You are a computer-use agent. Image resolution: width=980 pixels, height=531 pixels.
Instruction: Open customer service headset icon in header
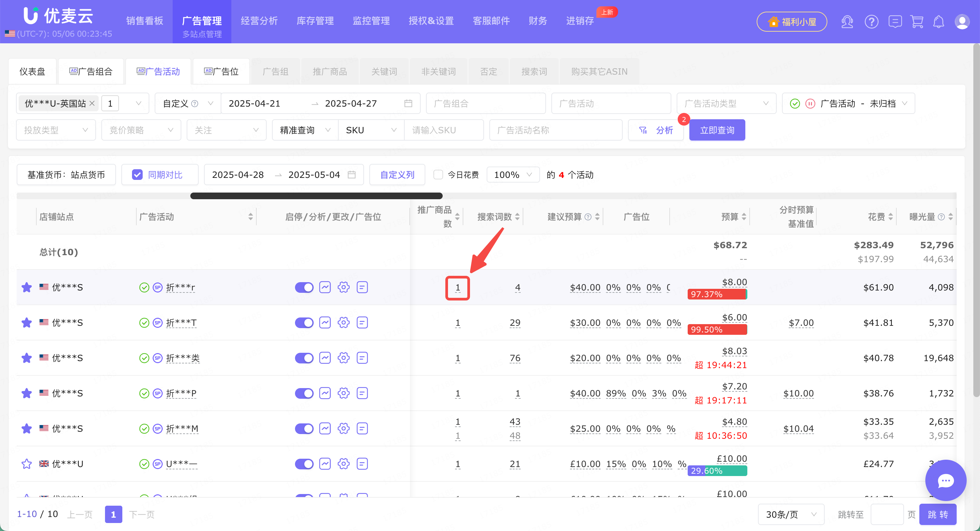[x=847, y=22]
